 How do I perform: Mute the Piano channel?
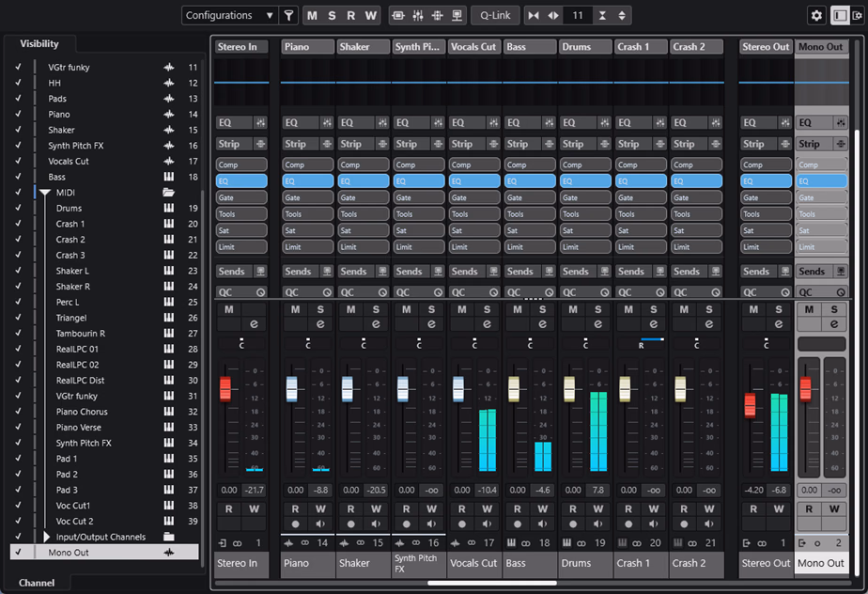click(x=296, y=310)
